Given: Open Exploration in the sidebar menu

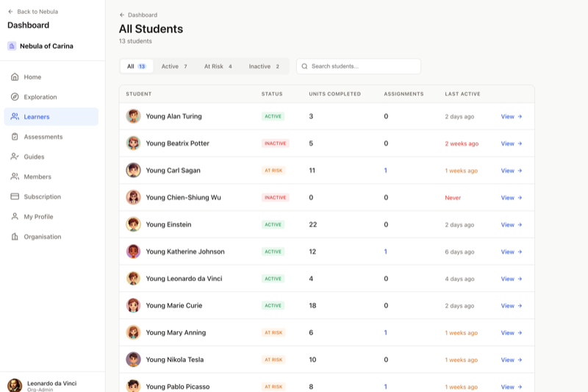Looking at the screenshot, I should (51, 97).
